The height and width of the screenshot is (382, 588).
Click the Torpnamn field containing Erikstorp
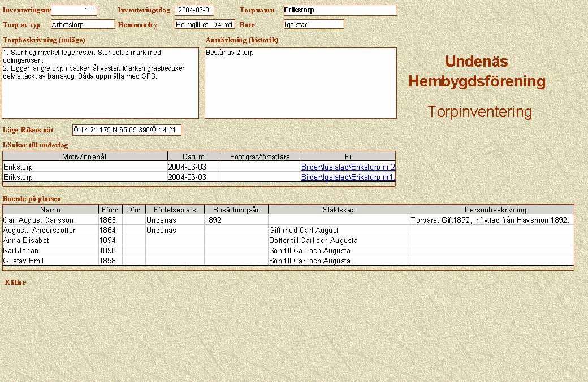340,10
